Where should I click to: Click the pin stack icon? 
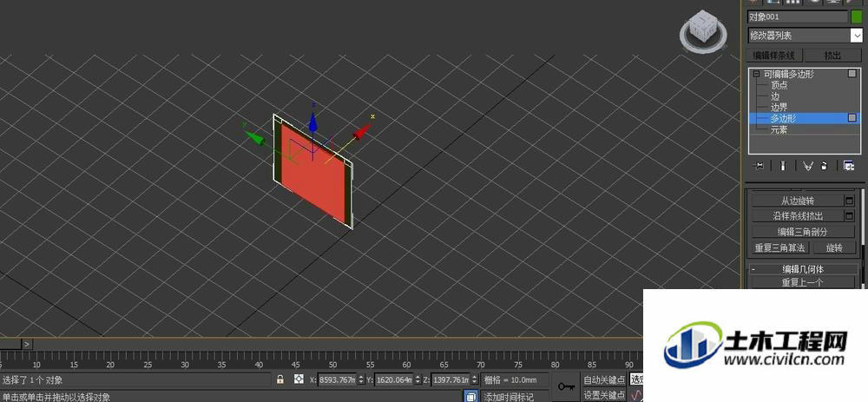click(759, 166)
